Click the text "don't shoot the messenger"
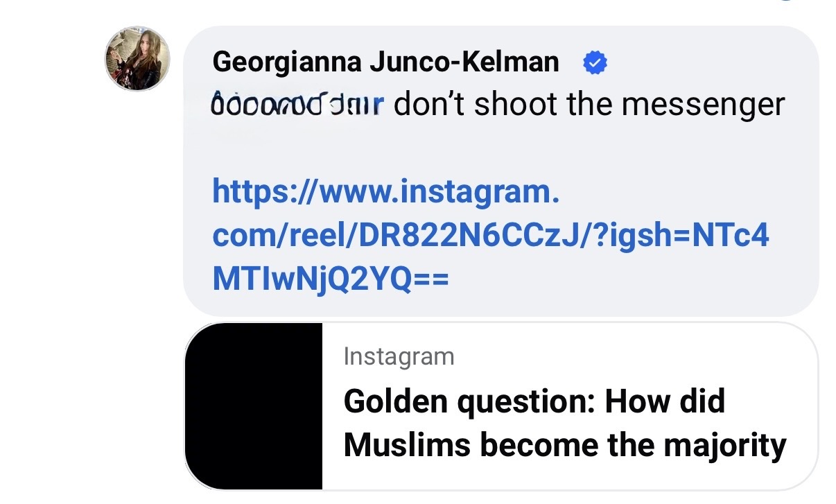Screen dimensions: 836x504 590,105
